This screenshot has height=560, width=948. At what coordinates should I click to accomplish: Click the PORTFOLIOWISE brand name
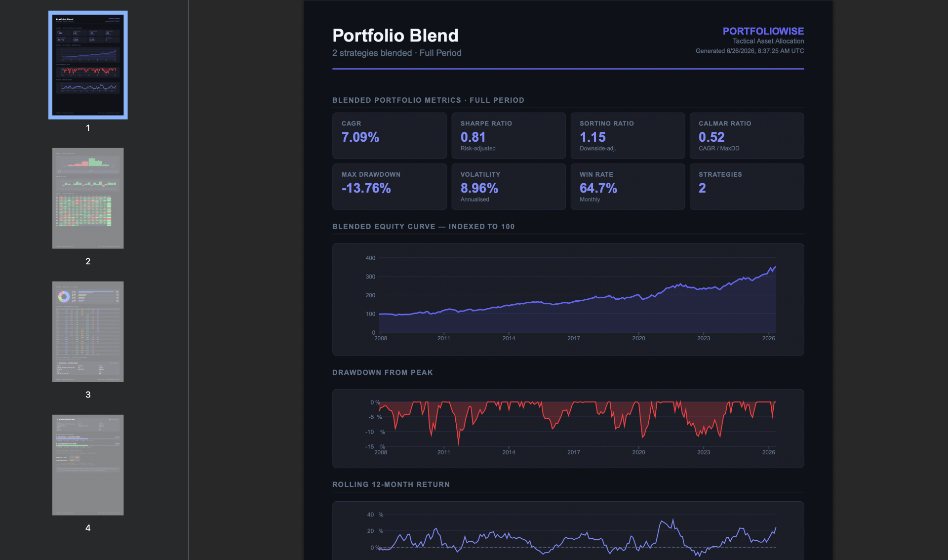[x=763, y=31]
